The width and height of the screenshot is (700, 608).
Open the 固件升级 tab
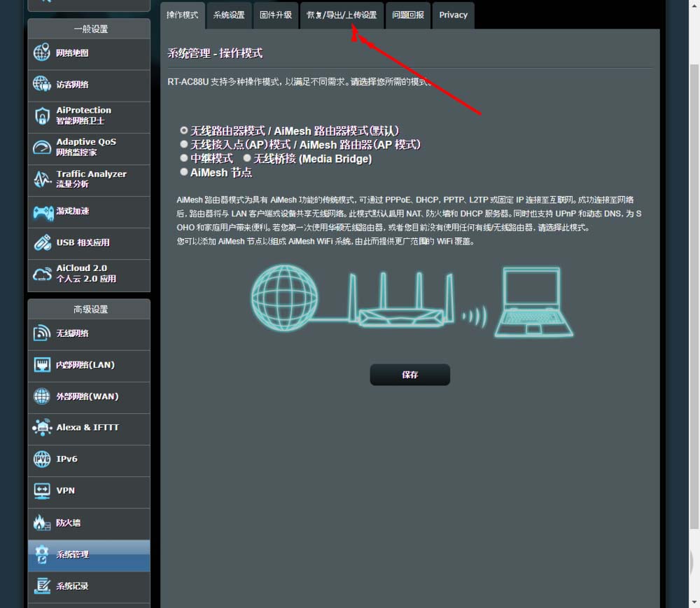point(275,15)
